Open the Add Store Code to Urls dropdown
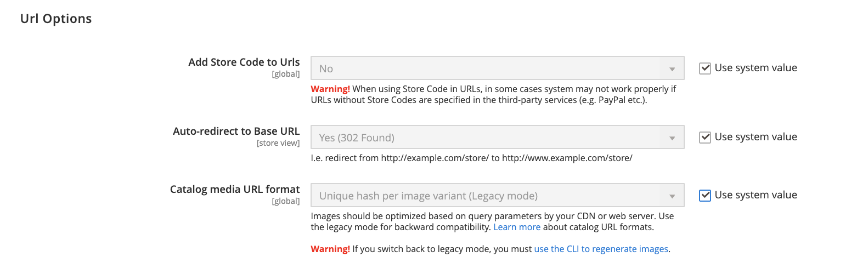The height and width of the screenshot is (274, 868). pos(498,68)
